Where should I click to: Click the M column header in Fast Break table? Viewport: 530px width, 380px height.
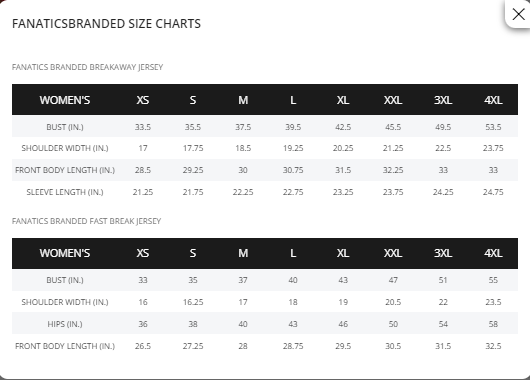(x=243, y=253)
